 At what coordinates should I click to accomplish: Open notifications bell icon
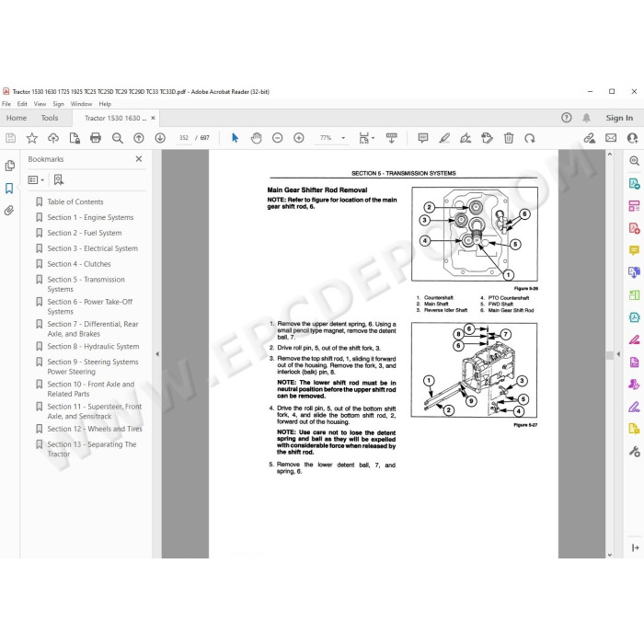pyautogui.click(x=586, y=118)
